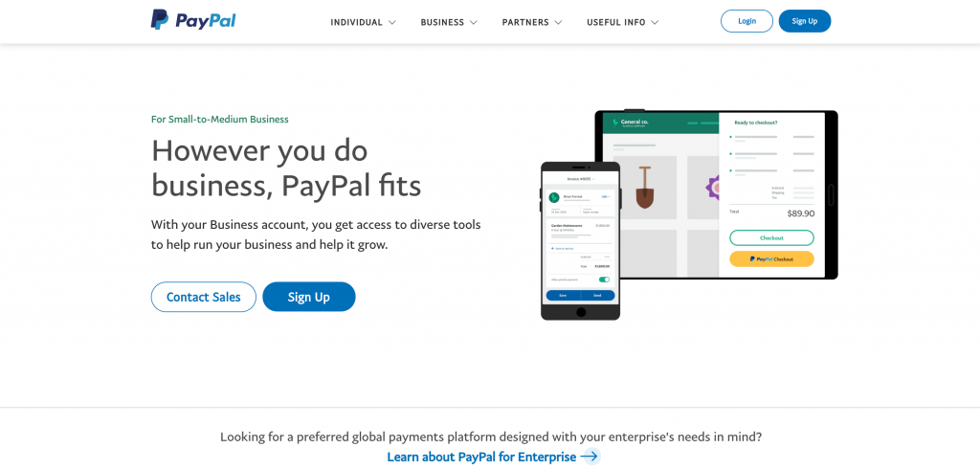Click the phone home button circle
This screenshot has height=470, width=980.
coord(581,311)
